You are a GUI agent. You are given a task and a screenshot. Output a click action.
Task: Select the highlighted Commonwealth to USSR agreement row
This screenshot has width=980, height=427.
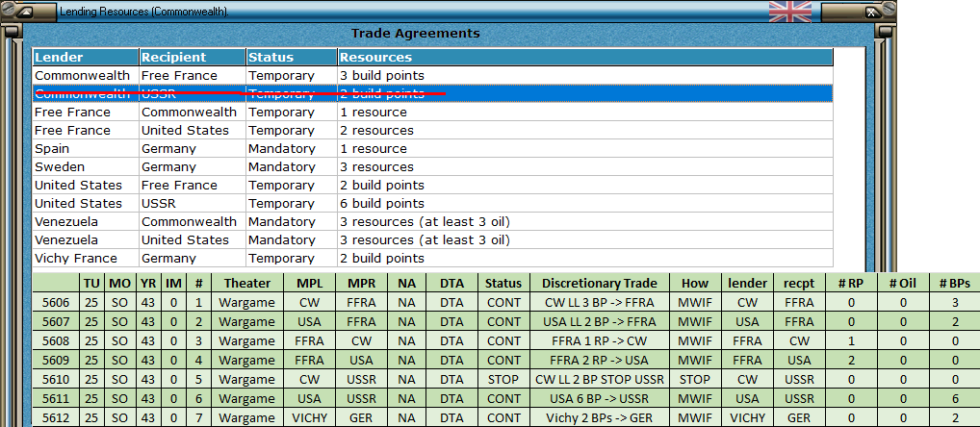point(433,93)
